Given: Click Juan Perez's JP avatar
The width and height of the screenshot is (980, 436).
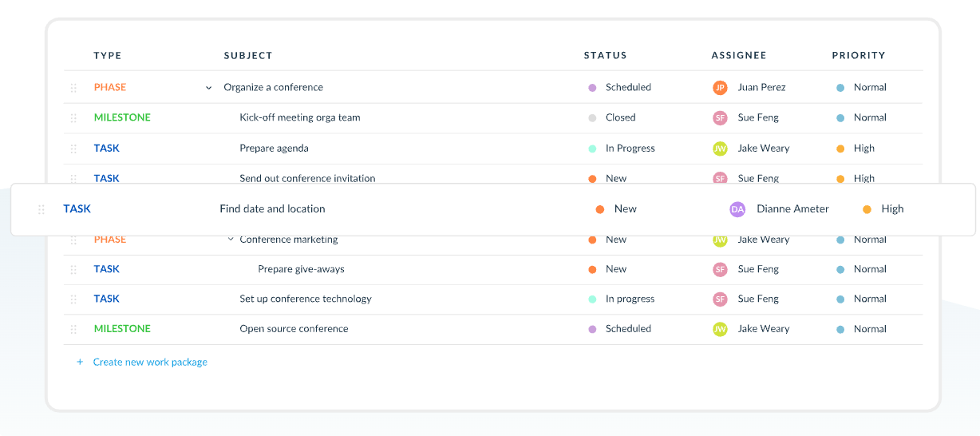Looking at the screenshot, I should (x=720, y=88).
